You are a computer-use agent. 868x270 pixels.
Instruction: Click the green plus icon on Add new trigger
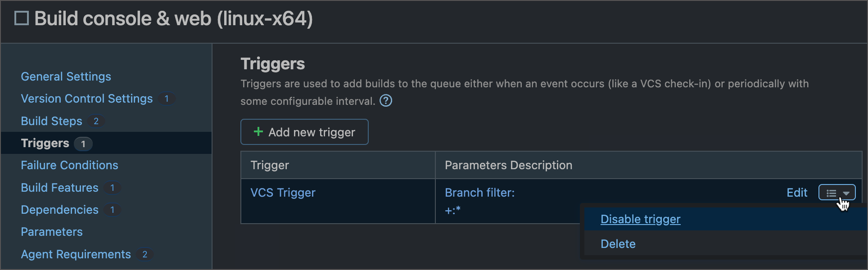tap(258, 132)
